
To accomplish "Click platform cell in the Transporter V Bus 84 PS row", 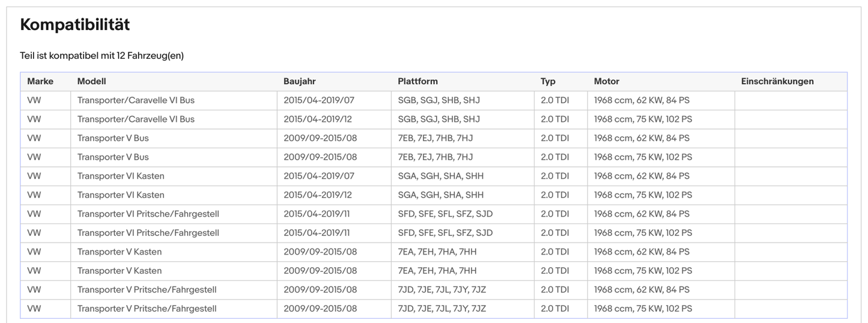I will [x=435, y=138].
